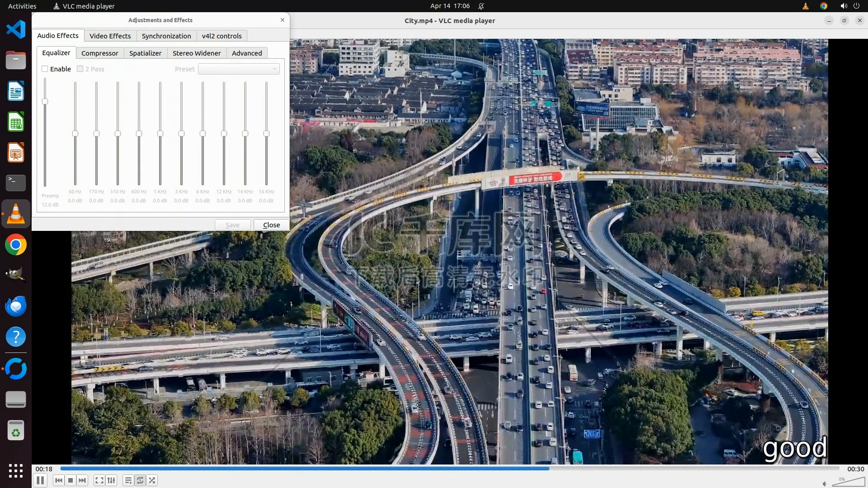
Task: Mute audio via speaker icon
Action: coord(825,483)
